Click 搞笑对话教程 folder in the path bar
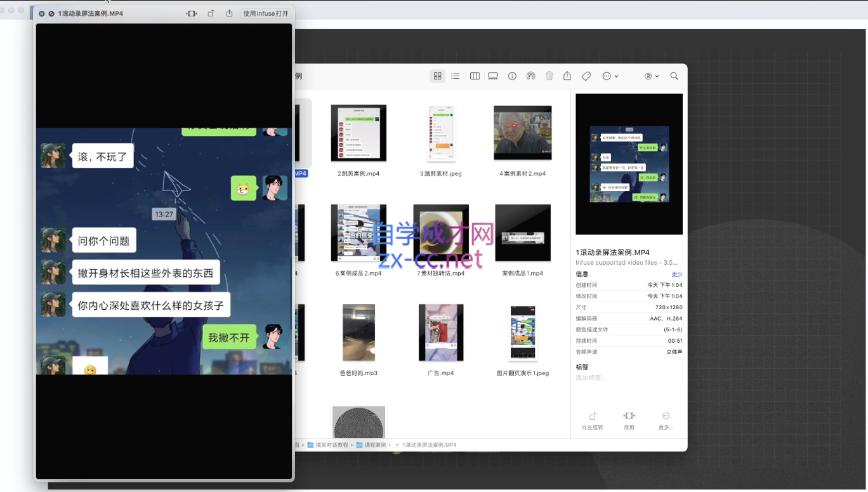 tap(327, 445)
